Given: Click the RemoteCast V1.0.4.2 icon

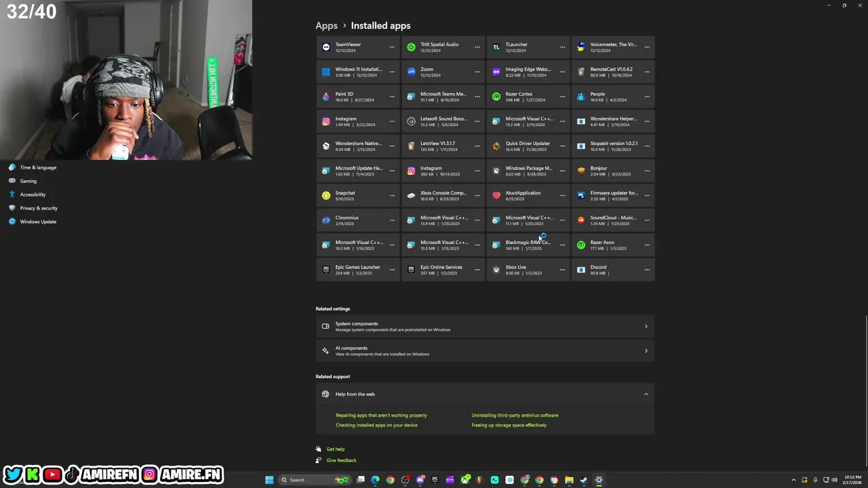Looking at the screenshot, I should [x=581, y=72].
